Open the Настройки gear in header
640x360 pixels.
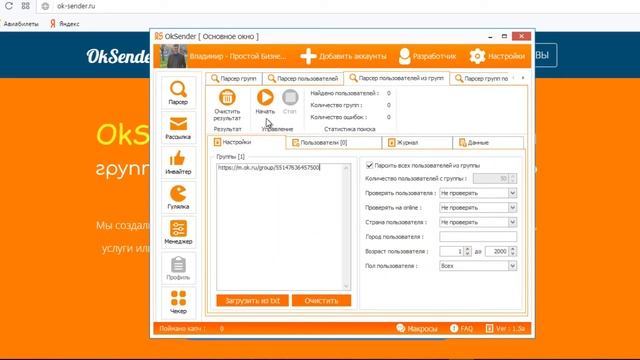(497, 56)
